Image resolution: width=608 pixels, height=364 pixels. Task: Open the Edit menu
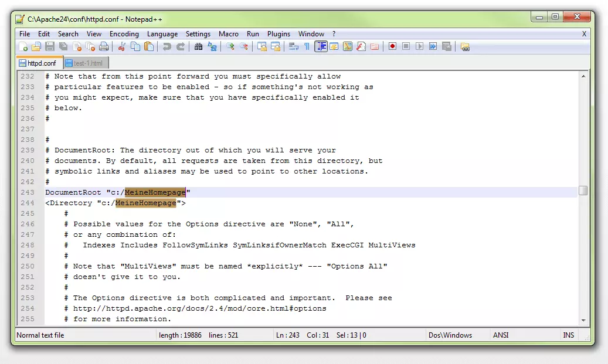(44, 34)
